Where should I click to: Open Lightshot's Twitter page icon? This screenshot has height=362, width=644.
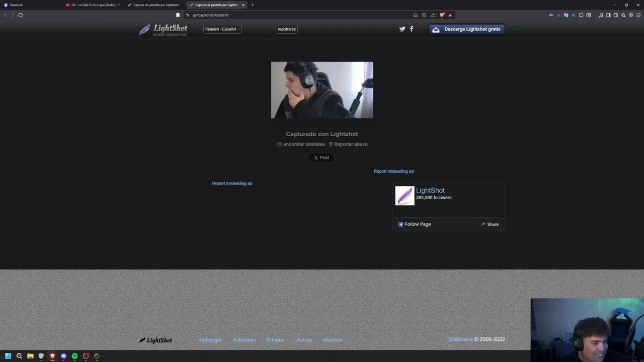pyautogui.click(x=402, y=29)
